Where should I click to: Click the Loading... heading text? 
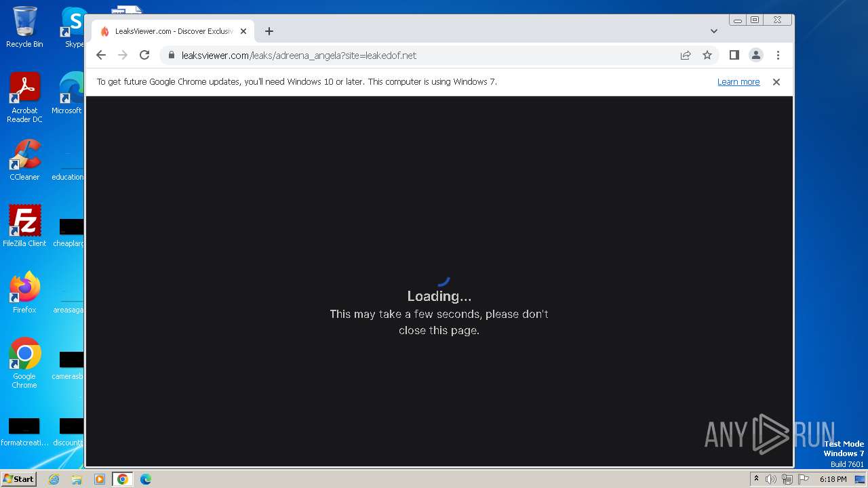click(439, 296)
